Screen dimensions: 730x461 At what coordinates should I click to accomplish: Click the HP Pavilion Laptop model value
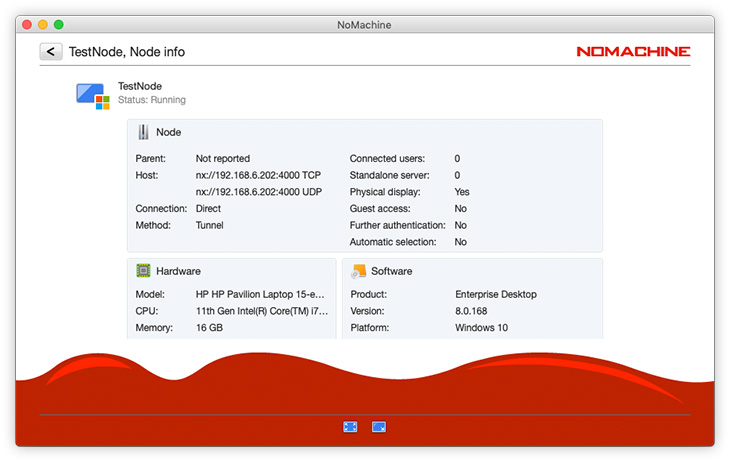coord(261,294)
